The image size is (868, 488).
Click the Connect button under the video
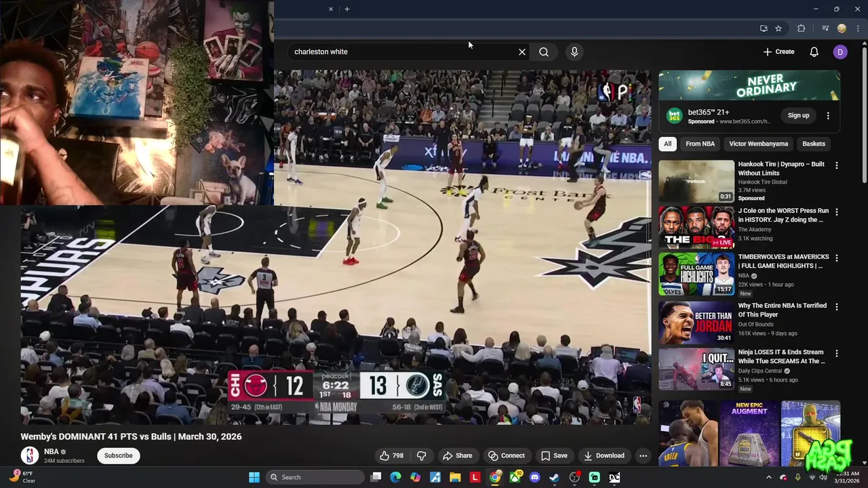[507, 455]
